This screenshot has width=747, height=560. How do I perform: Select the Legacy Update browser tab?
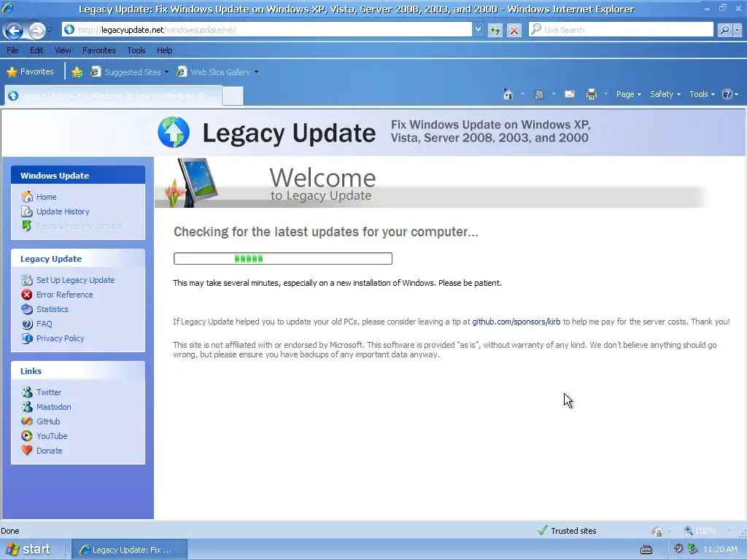click(113, 96)
